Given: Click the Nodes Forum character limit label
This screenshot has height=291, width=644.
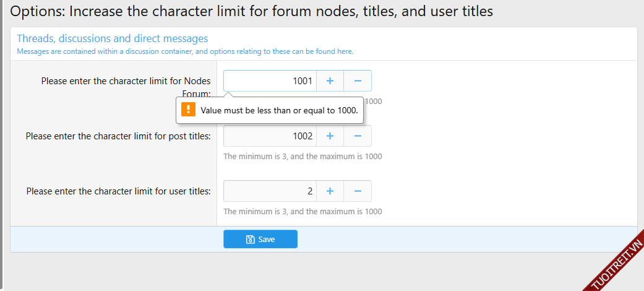Looking at the screenshot, I should click(126, 81).
